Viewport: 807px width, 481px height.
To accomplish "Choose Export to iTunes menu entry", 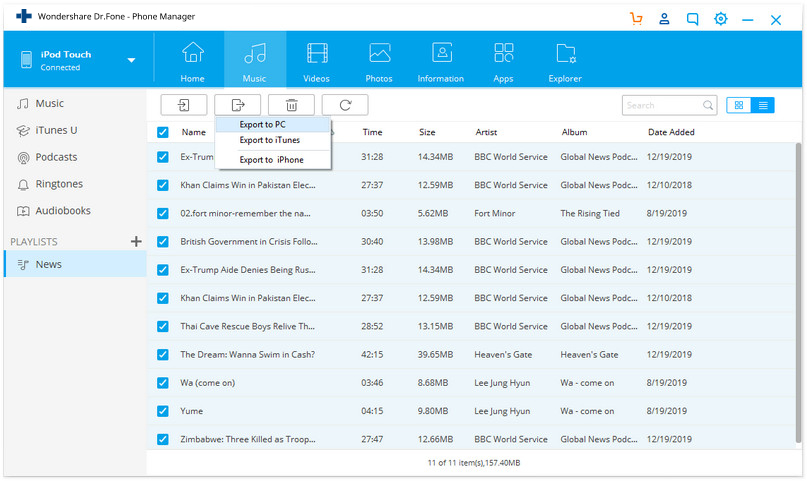I will tap(272, 140).
